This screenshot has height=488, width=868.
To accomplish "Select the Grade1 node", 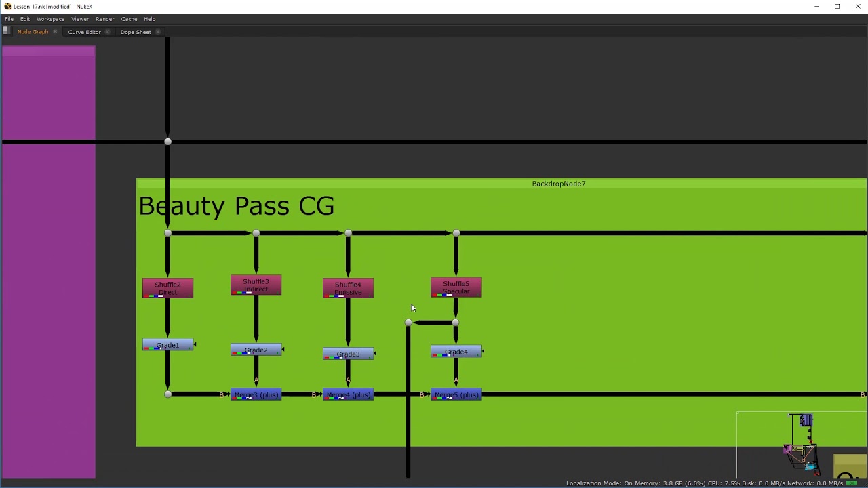I will click(167, 346).
